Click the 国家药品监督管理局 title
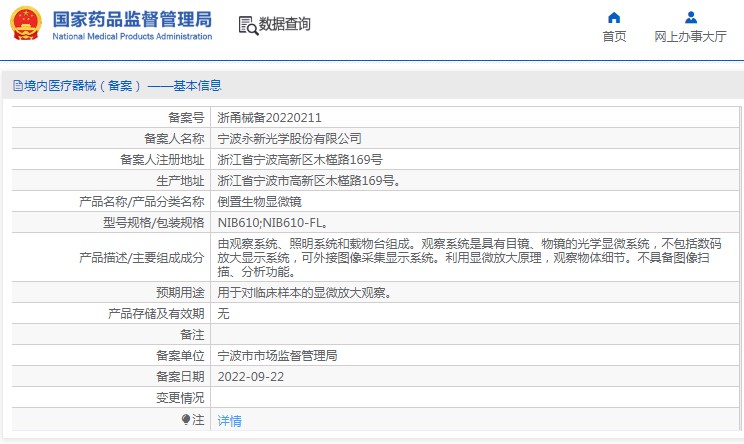The image size is (744, 444). [132, 19]
